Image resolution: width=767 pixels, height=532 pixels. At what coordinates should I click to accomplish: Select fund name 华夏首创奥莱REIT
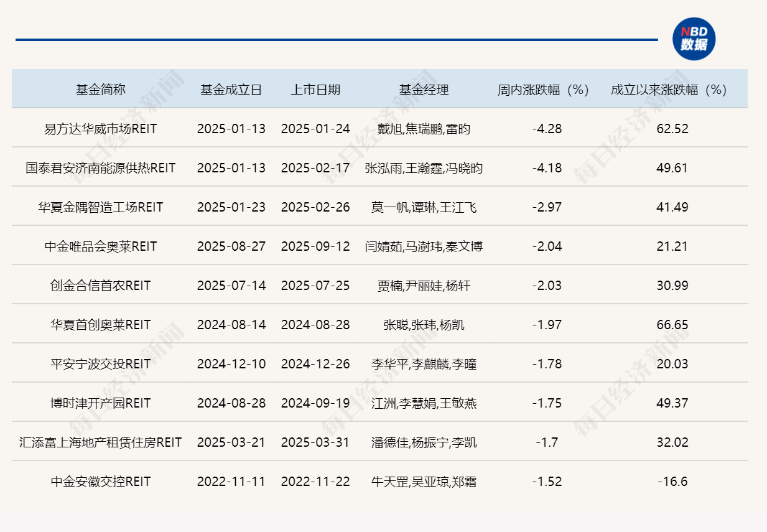pos(101,325)
